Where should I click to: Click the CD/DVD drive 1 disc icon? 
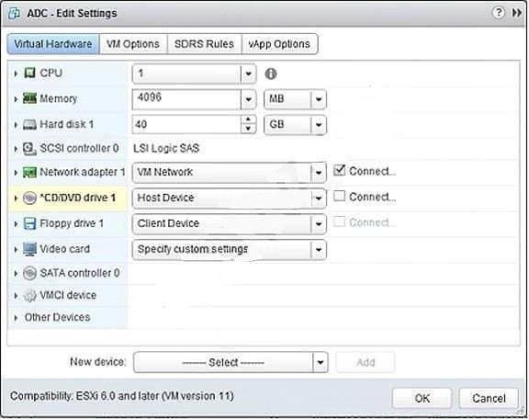pyautogui.click(x=29, y=198)
